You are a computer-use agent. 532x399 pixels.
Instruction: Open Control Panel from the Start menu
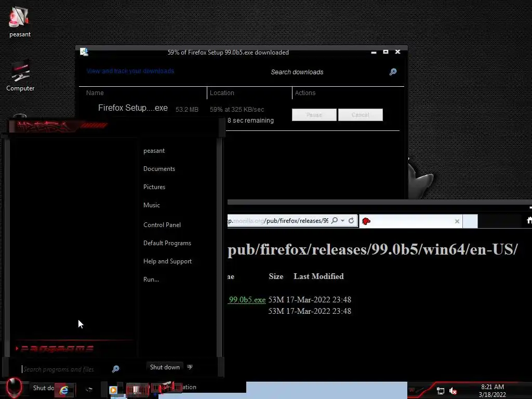coord(162,224)
